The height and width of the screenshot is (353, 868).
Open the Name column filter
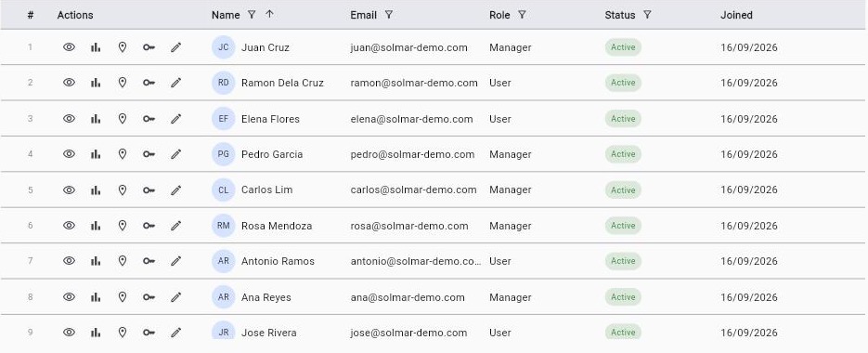point(252,15)
